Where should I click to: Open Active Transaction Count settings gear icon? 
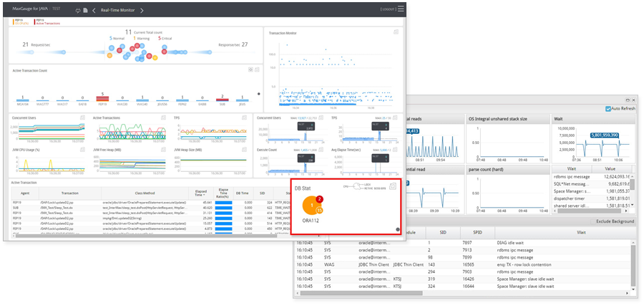(x=250, y=70)
